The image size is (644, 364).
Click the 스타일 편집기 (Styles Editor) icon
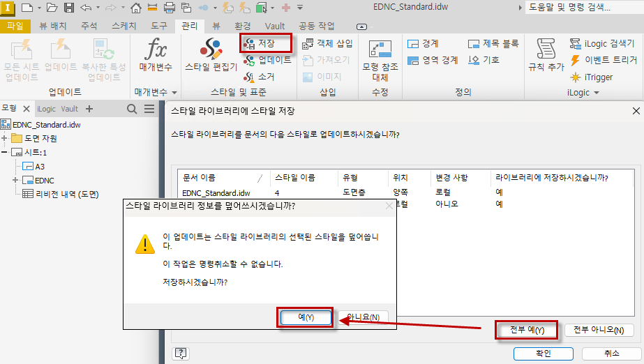211,50
